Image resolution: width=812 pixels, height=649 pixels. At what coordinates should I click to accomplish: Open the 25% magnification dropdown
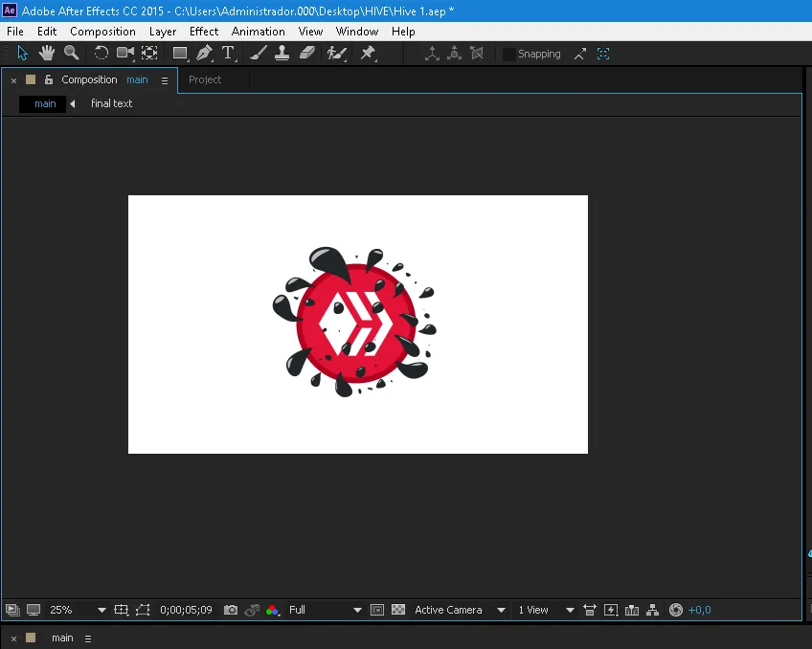[78, 610]
